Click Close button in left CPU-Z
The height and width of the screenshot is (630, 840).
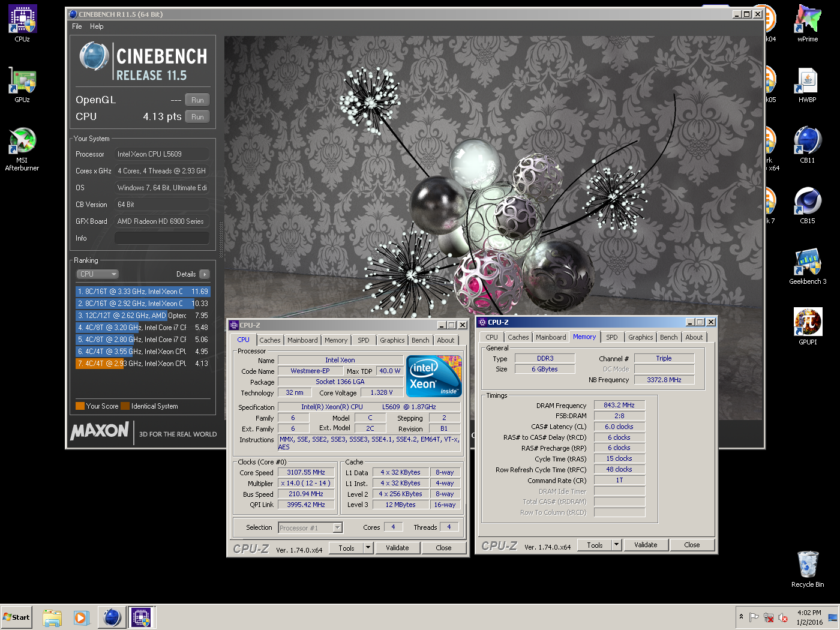pyautogui.click(x=443, y=548)
